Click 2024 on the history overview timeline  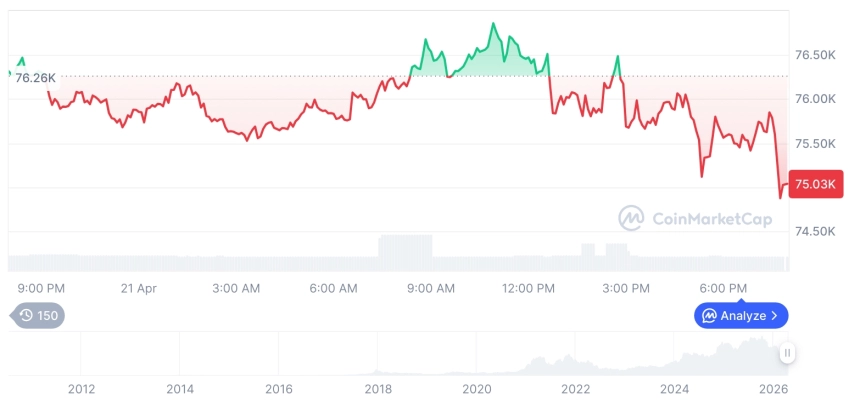click(675, 388)
